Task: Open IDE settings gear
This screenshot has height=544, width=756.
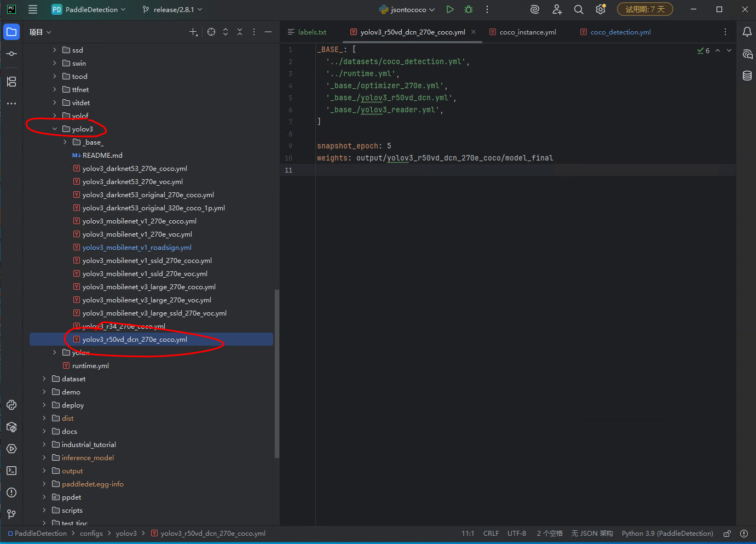Action: [601, 9]
